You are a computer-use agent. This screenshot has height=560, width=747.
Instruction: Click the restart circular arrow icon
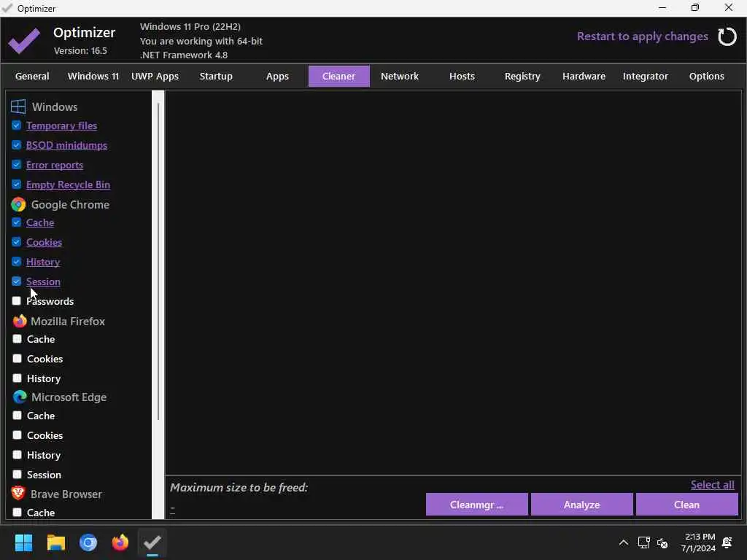(727, 36)
